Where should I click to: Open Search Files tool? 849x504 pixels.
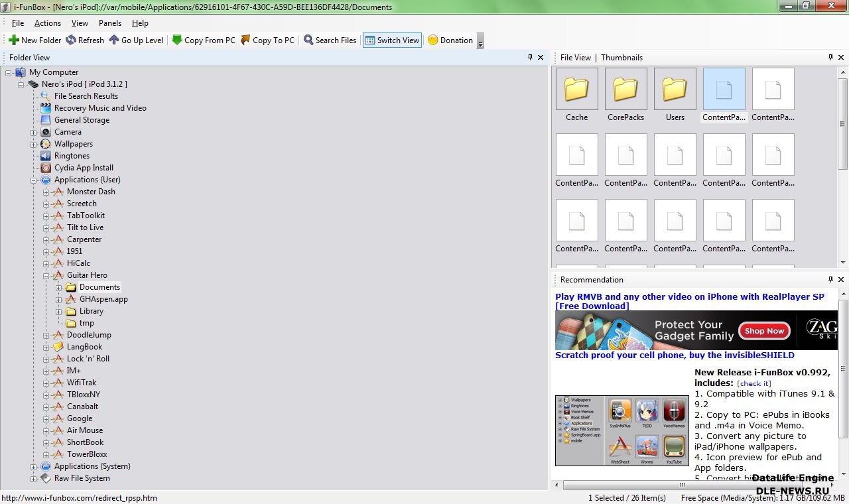click(x=330, y=40)
